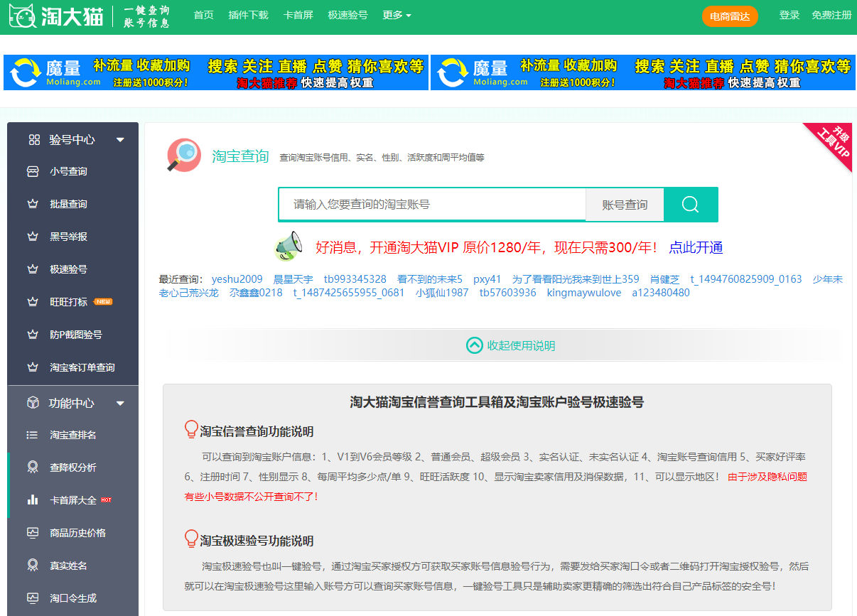Click the 查降权分析 badge icon
857x616 pixels.
pyautogui.click(x=32, y=468)
